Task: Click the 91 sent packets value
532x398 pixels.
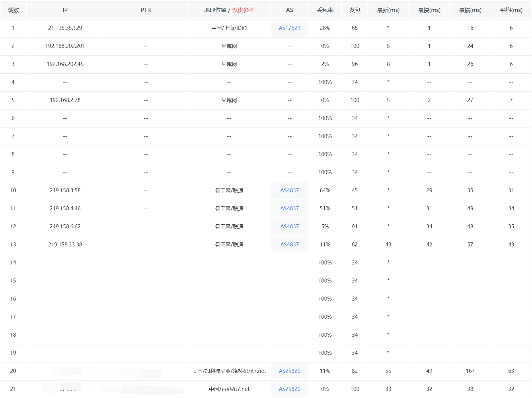Action: pyautogui.click(x=355, y=226)
